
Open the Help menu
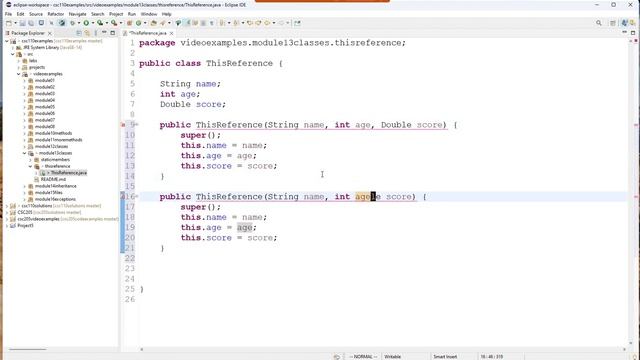[x=167, y=14]
